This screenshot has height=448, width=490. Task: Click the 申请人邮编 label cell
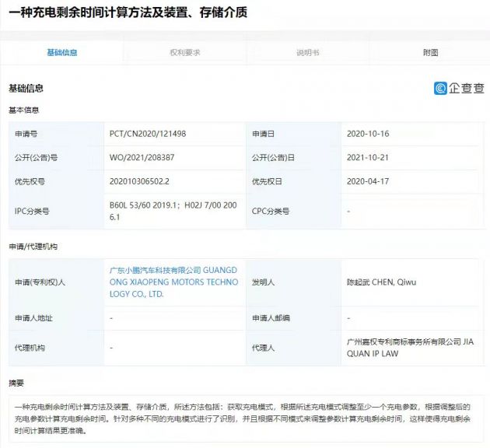pyautogui.click(x=293, y=318)
